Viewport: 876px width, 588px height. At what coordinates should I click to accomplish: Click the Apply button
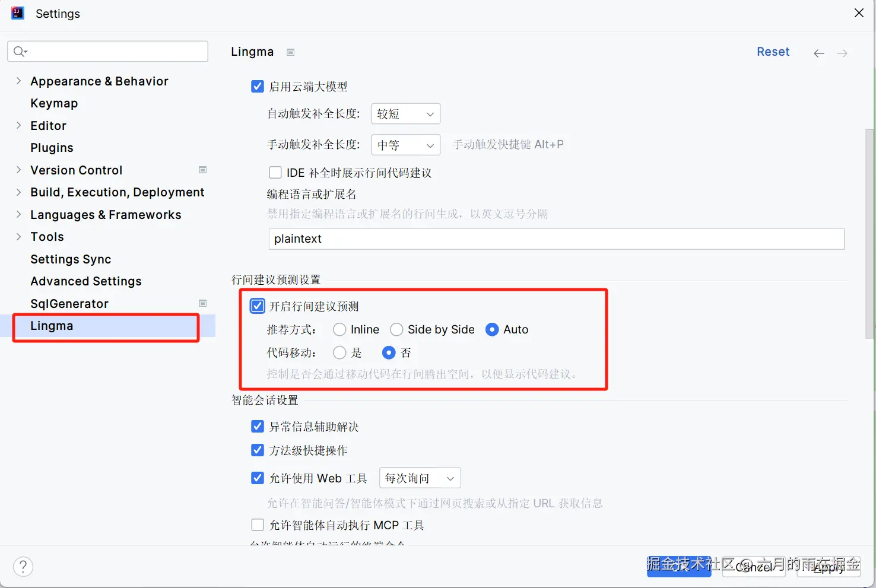[x=829, y=567]
